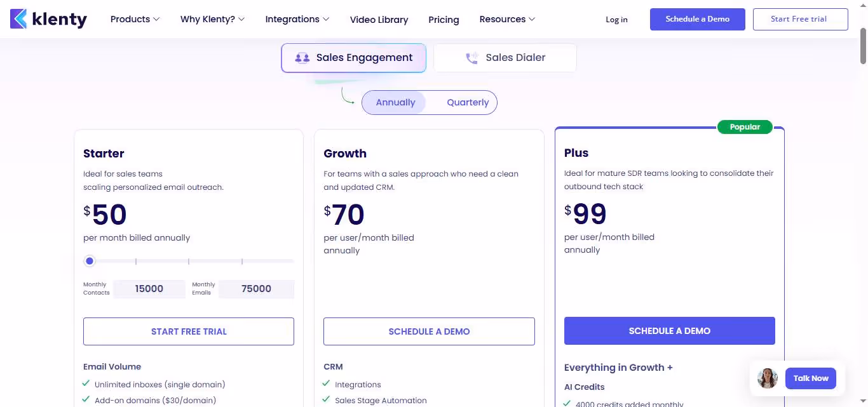Click 'Everything in Growth +' text
This screenshot has height=407, width=868.
click(618, 368)
